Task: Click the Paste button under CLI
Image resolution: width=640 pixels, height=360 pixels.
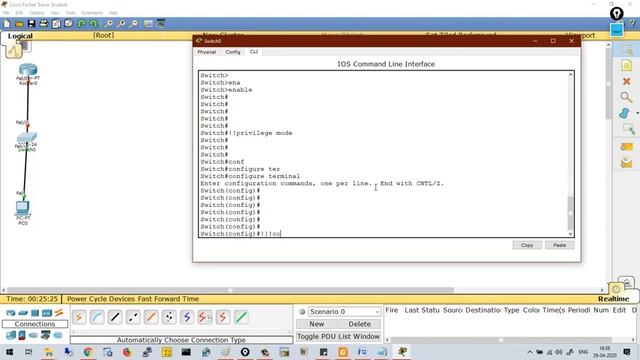Action: point(559,245)
